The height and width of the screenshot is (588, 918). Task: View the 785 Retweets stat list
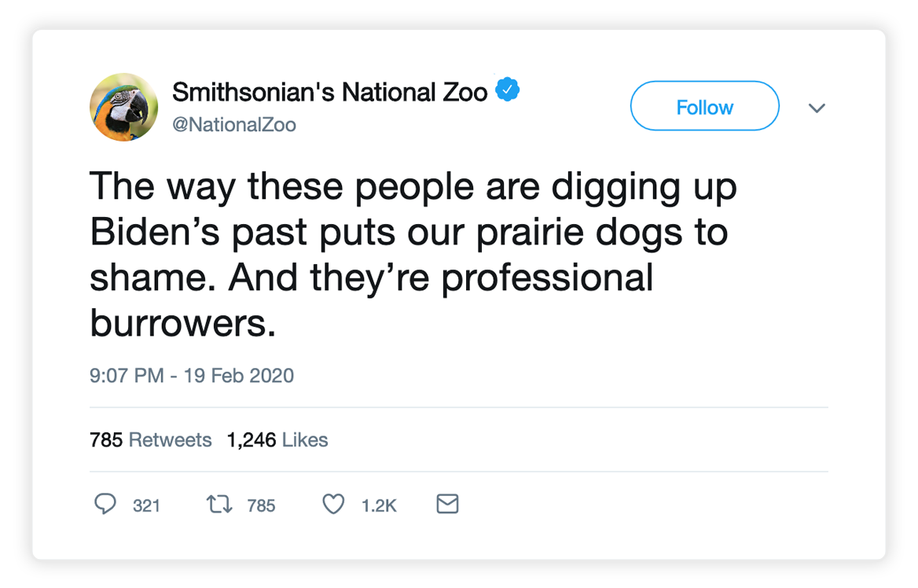click(150, 439)
